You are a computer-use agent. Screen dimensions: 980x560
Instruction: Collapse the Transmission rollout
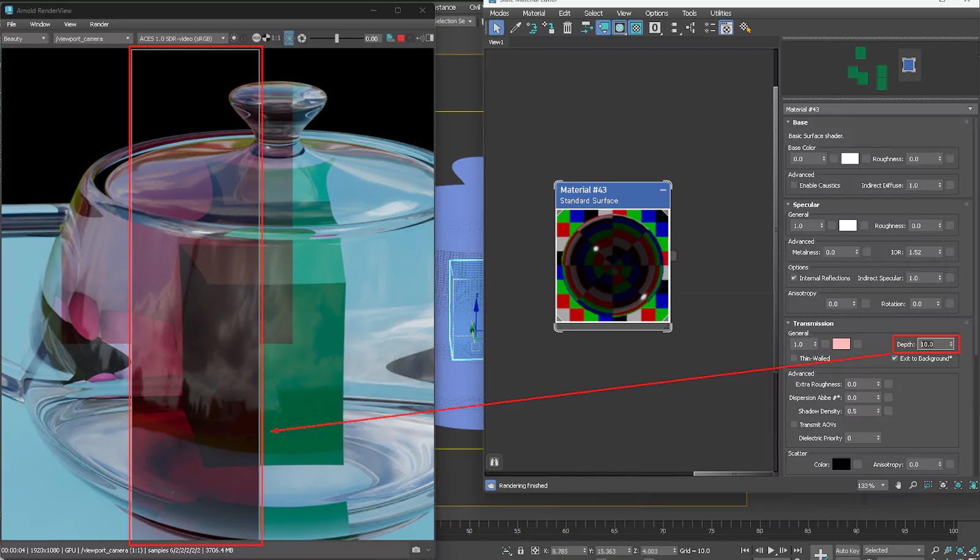tap(788, 324)
